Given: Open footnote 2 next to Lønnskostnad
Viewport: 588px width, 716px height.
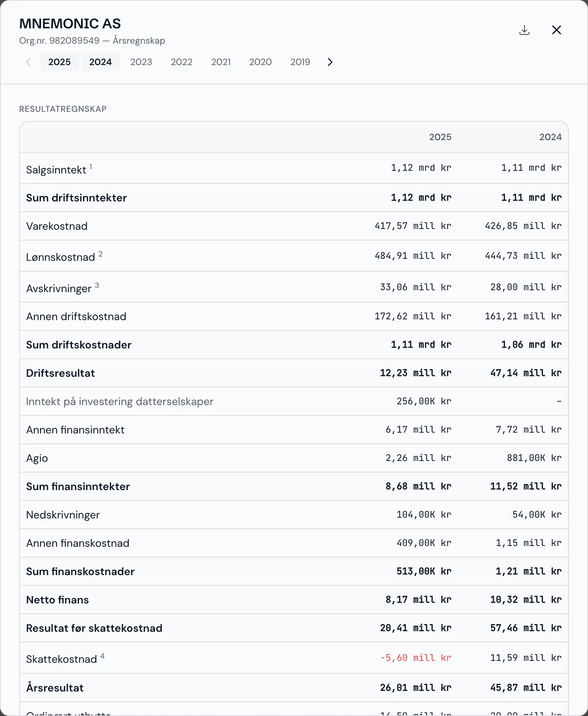Looking at the screenshot, I should 100,253.
